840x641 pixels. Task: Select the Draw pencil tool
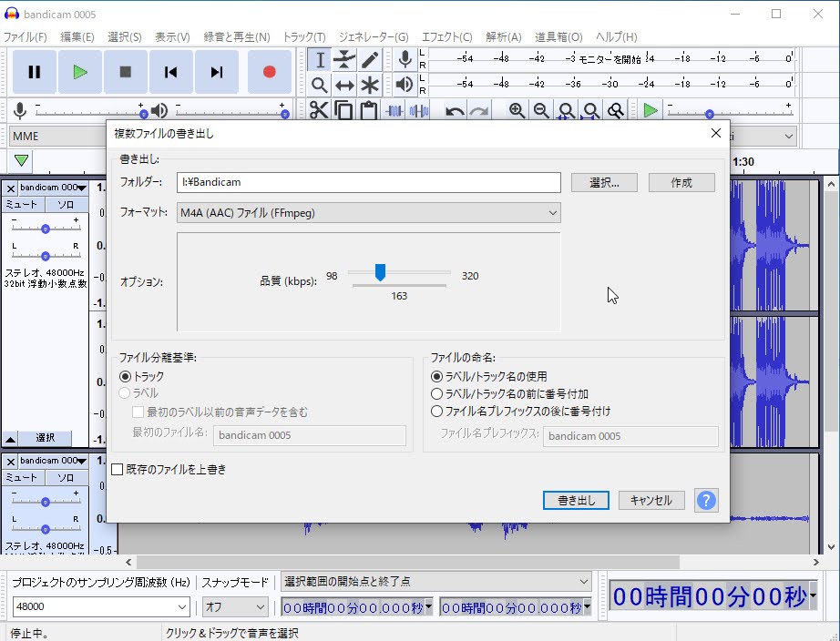pos(369,60)
